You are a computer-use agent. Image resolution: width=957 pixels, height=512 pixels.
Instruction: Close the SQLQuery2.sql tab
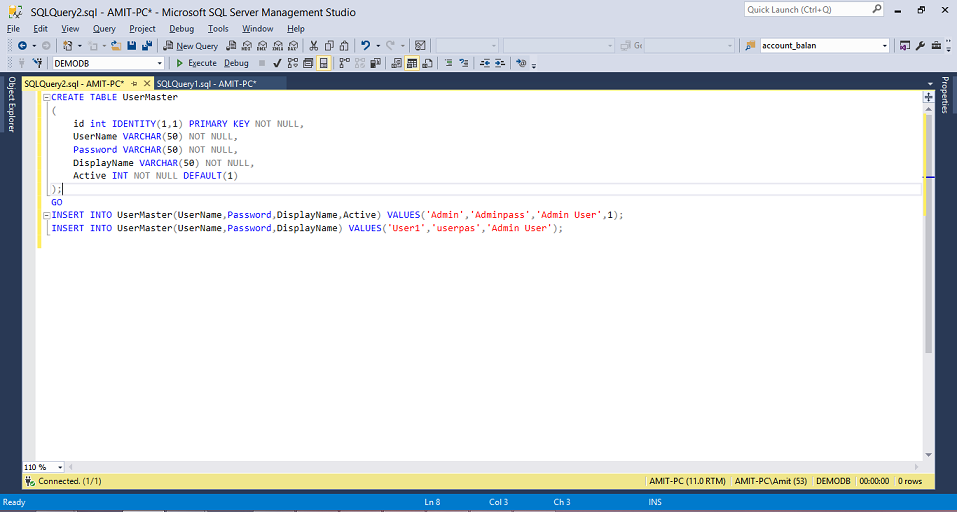coord(147,84)
